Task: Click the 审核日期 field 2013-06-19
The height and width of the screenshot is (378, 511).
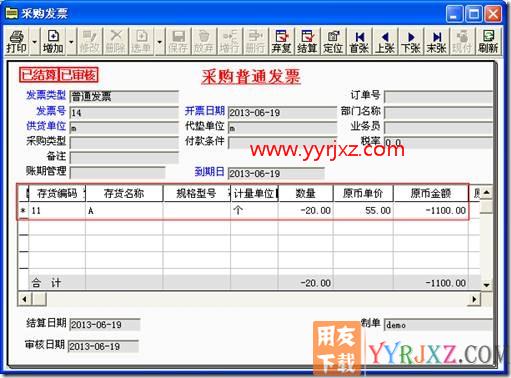Action: [x=103, y=346]
